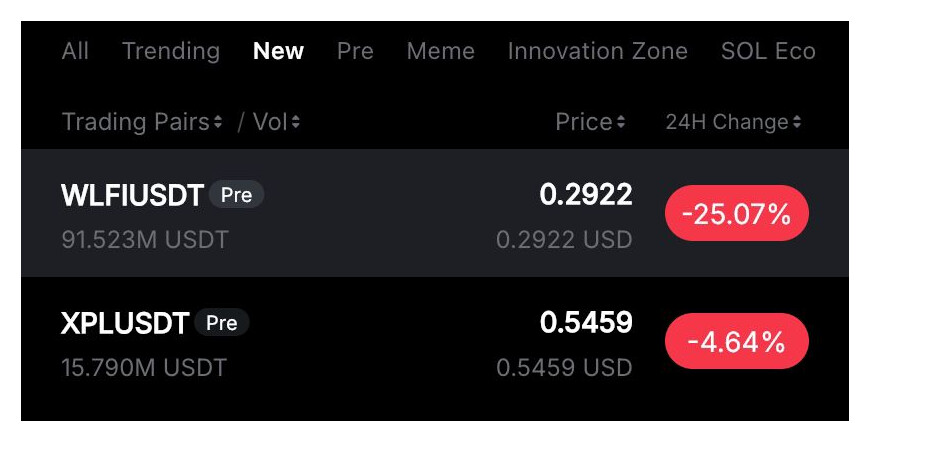Click the 0.2922 WLFIUSDT price
Viewport: 930px width, 472px height.
pyautogui.click(x=586, y=195)
